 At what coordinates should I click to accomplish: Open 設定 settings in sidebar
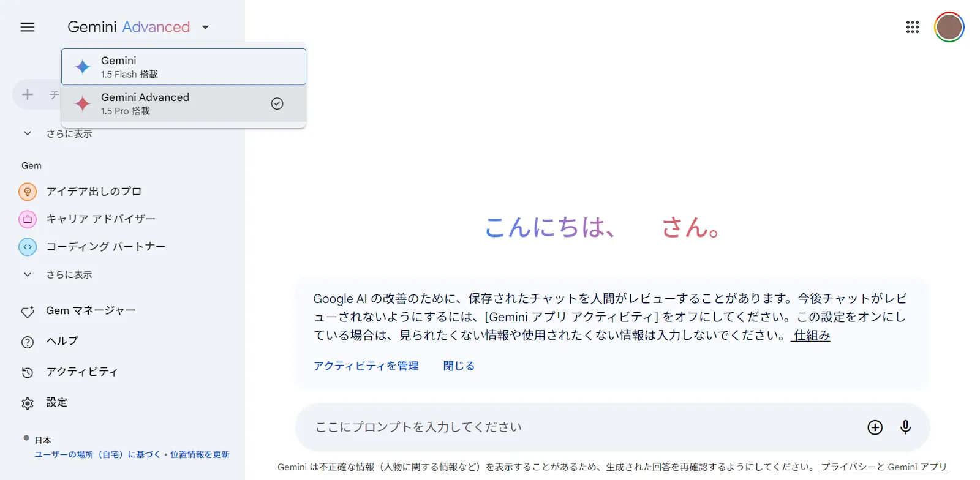pyautogui.click(x=57, y=403)
